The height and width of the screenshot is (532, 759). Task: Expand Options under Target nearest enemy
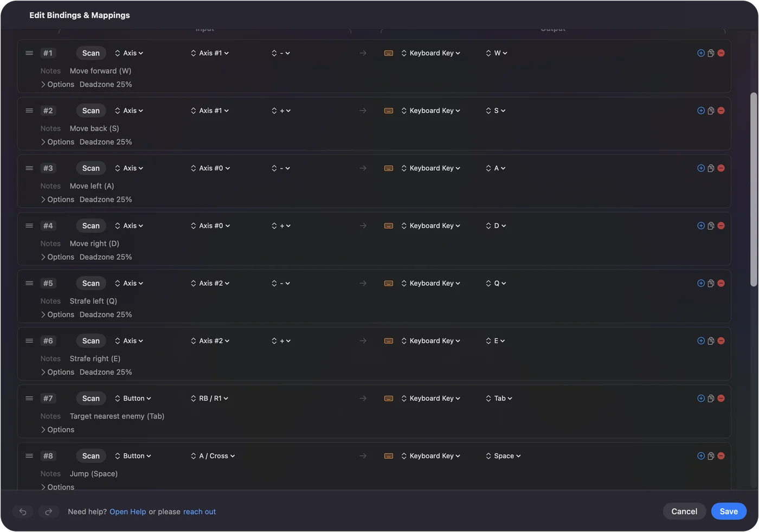tap(57, 430)
